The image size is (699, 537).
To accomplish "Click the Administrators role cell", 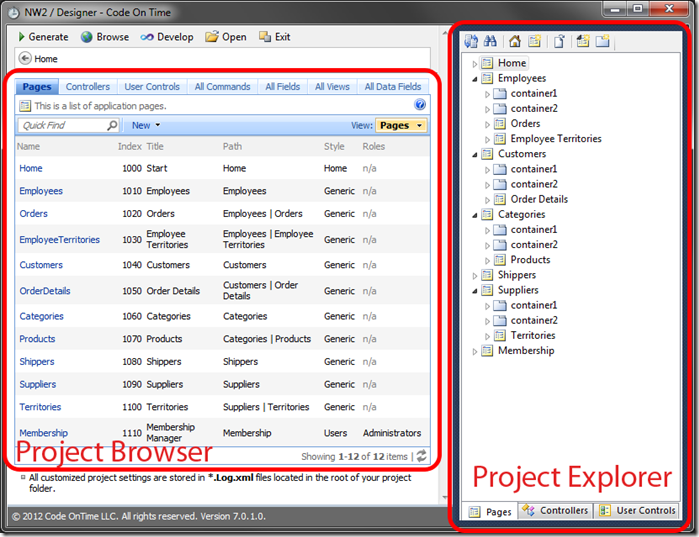I will pos(392,433).
